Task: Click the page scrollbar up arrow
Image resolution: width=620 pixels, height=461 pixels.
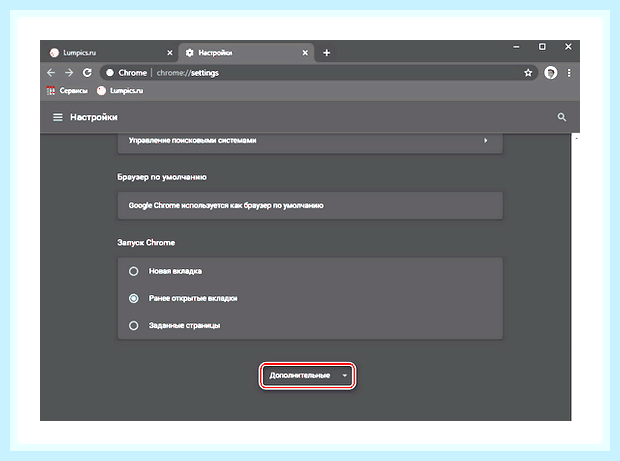Action: pos(576,138)
